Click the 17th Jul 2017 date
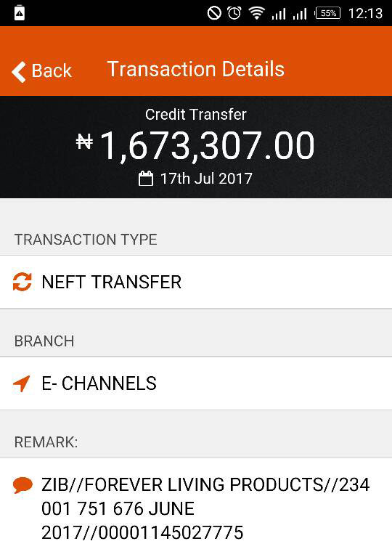Image resolution: width=392 pixels, height=549 pixels. tap(206, 179)
